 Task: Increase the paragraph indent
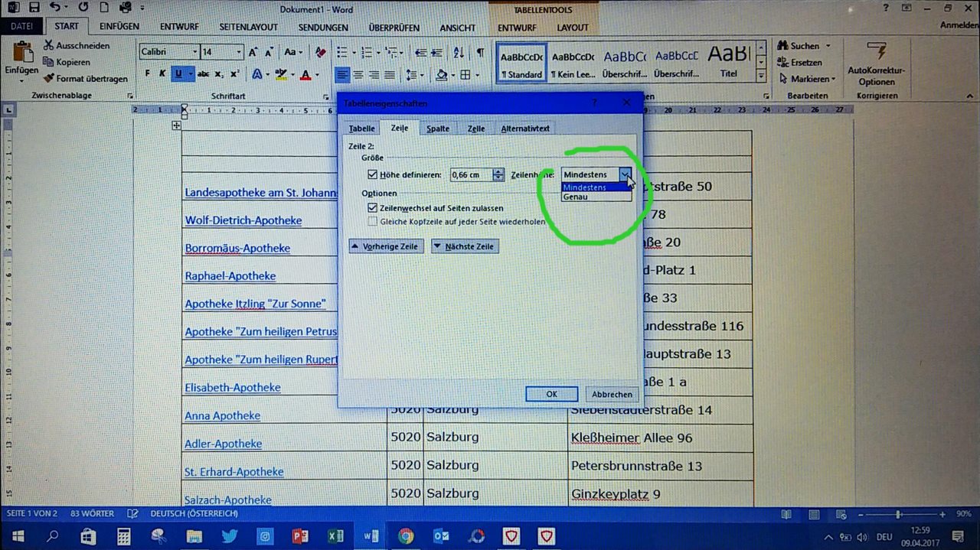(x=436, y=52)
